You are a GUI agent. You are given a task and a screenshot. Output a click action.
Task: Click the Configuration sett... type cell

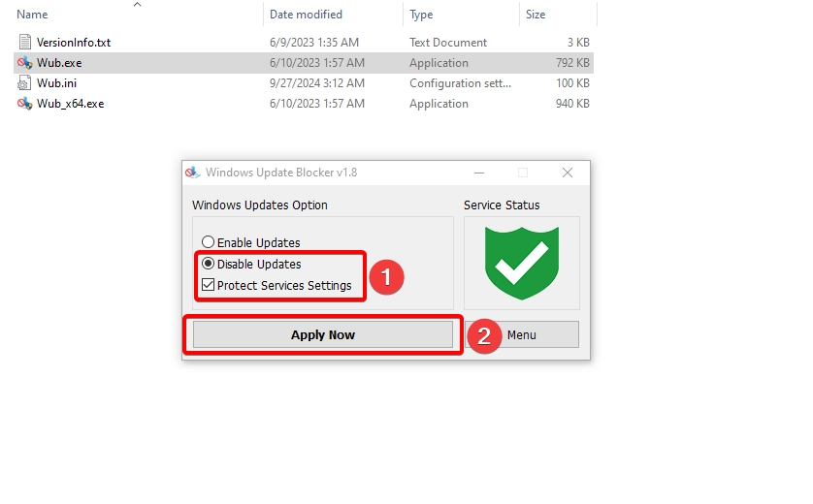[460, 83]
